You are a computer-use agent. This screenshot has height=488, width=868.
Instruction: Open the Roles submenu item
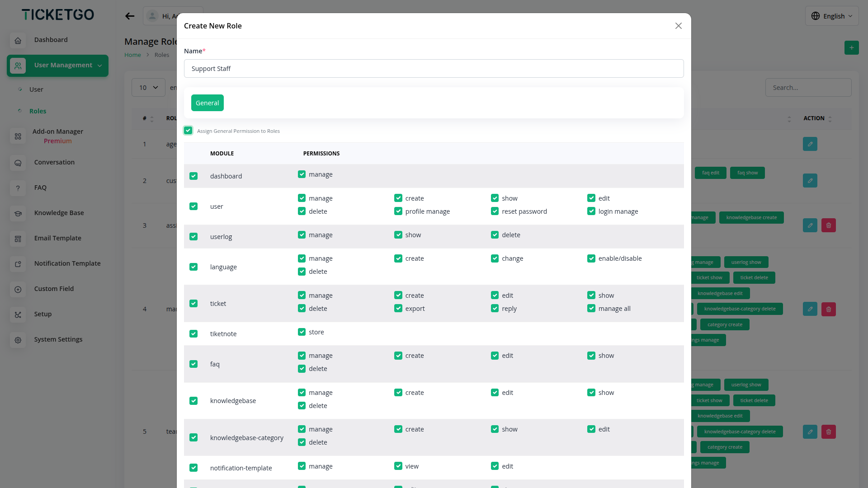pos(38,111)
